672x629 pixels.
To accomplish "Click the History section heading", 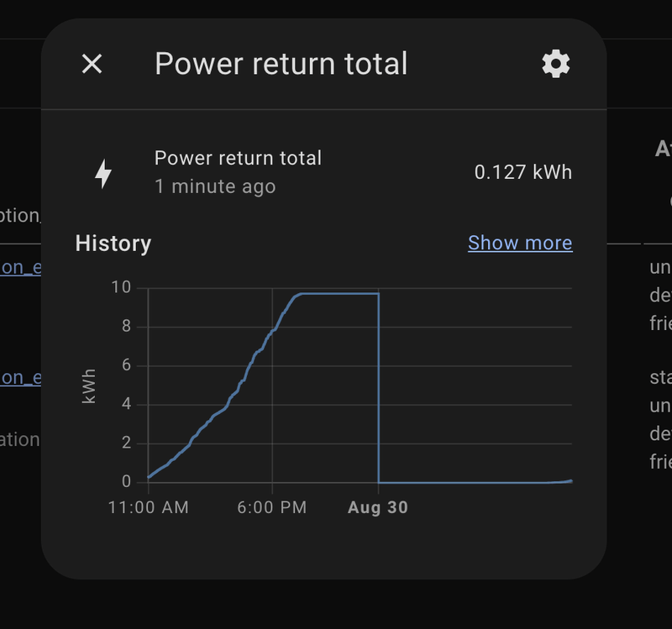I will coord(113,244).
